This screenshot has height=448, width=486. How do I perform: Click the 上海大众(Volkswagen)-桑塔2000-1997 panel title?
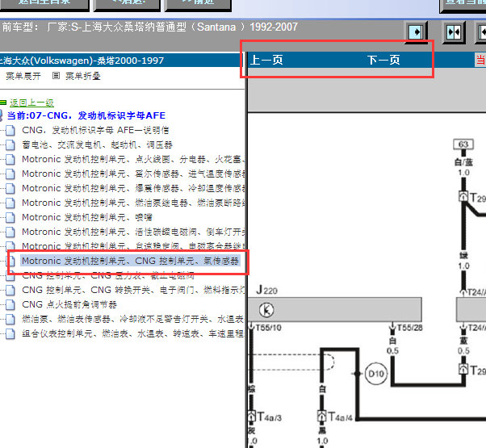point(82,61)
